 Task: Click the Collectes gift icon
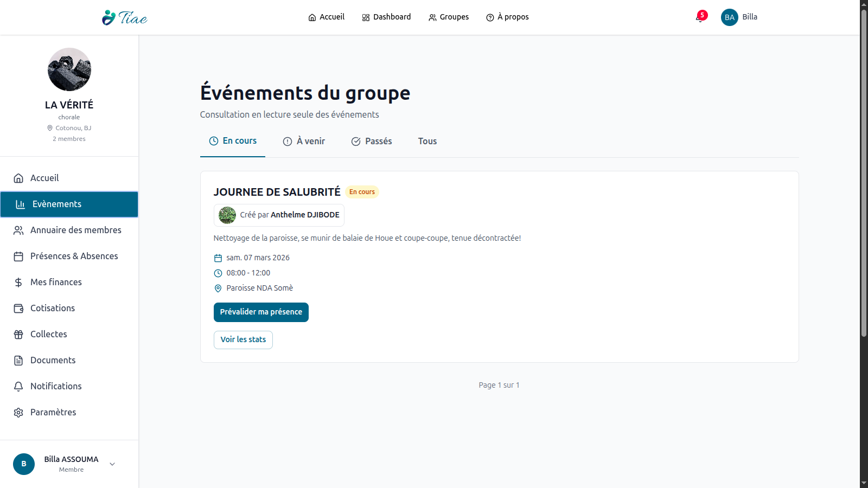[18, 335]
